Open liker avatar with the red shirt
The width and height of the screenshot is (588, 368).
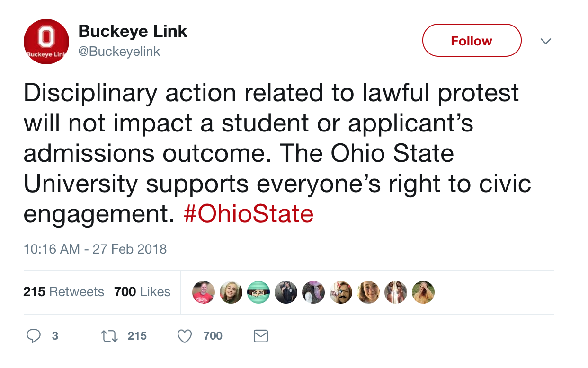point(204,292)
